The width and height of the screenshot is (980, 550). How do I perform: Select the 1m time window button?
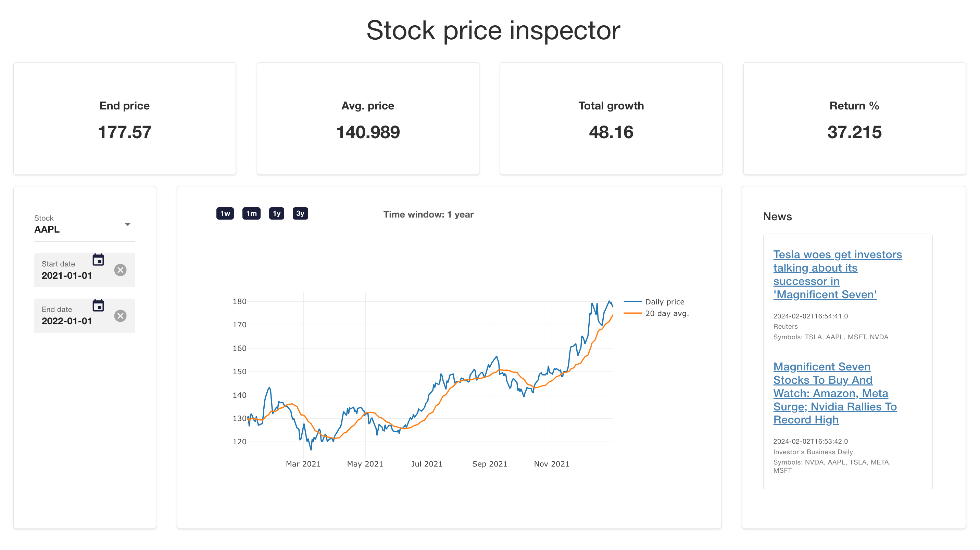coord(251,214)
